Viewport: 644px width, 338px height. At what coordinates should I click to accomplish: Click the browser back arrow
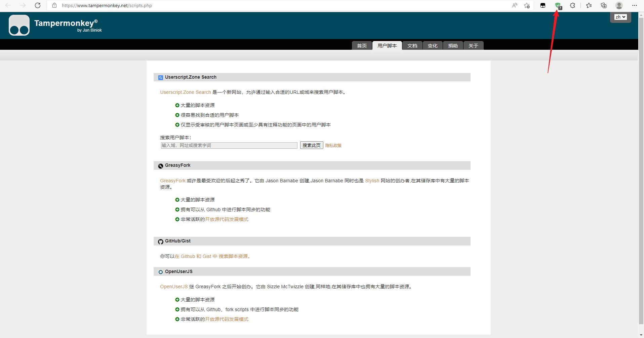point(8,5)
